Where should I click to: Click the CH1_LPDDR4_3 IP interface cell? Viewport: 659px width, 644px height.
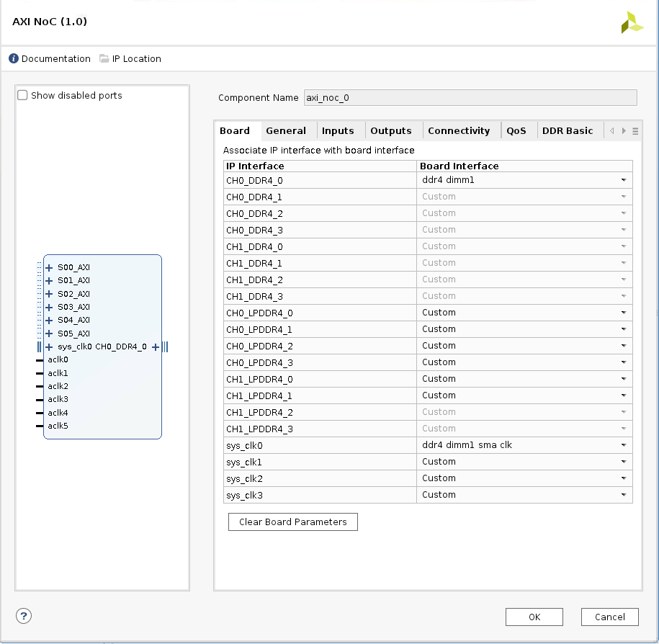(320, 429)
